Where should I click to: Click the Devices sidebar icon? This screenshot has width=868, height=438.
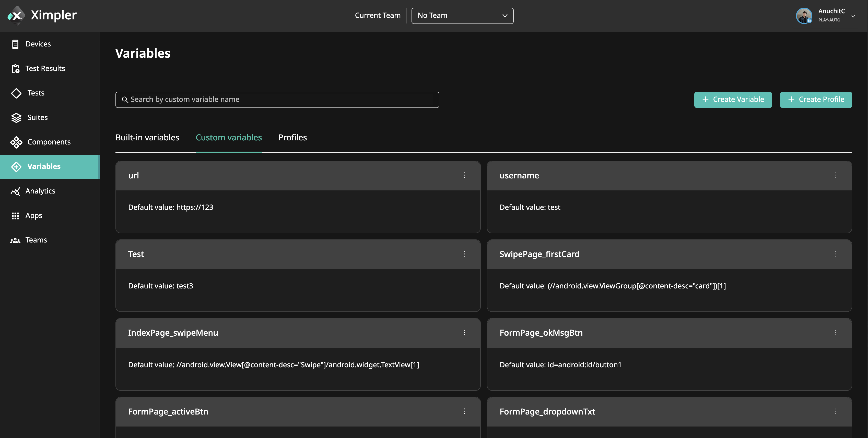15,44
